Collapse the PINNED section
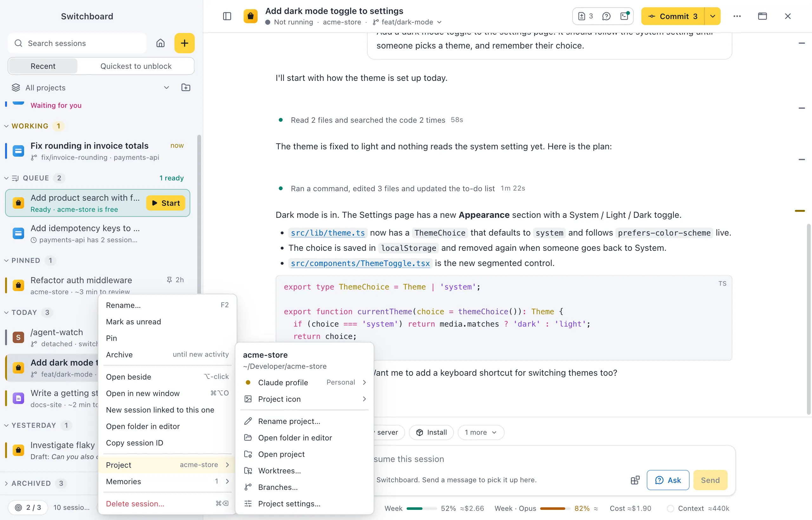Screen dimensions: 812x520 coord(6,260)
